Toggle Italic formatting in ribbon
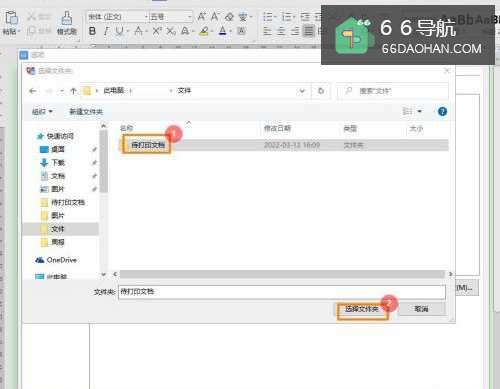The image size is (500, 389). pyautogui.click(x=106, y=31)
